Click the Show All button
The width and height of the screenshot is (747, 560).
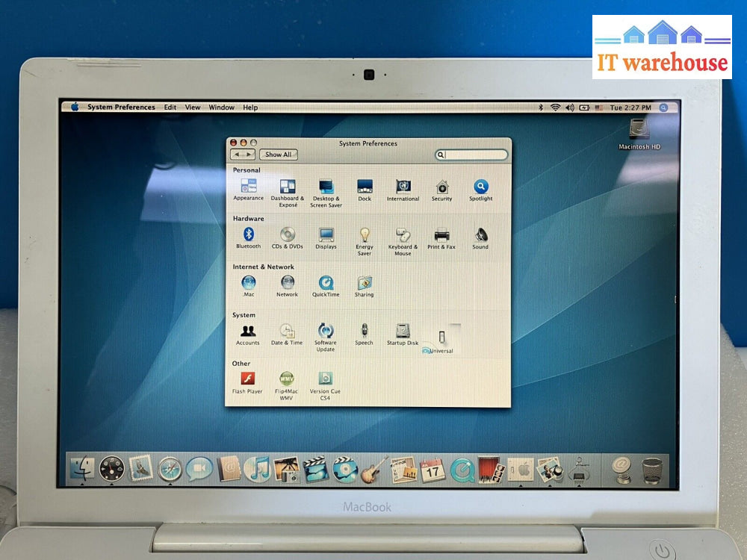coord(278,155)
